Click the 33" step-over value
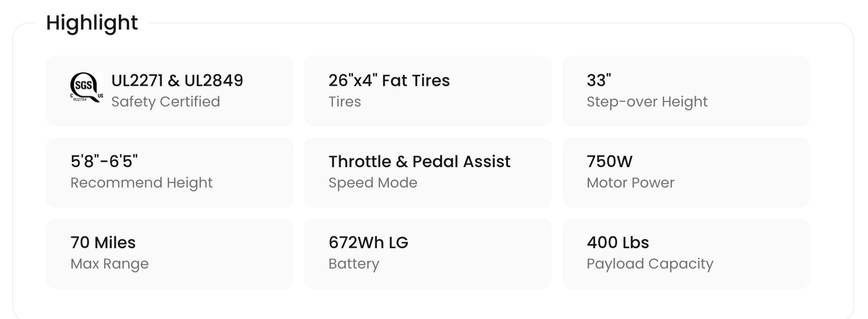Viewport: 868px width, 319px height. (x=598, y=80)
